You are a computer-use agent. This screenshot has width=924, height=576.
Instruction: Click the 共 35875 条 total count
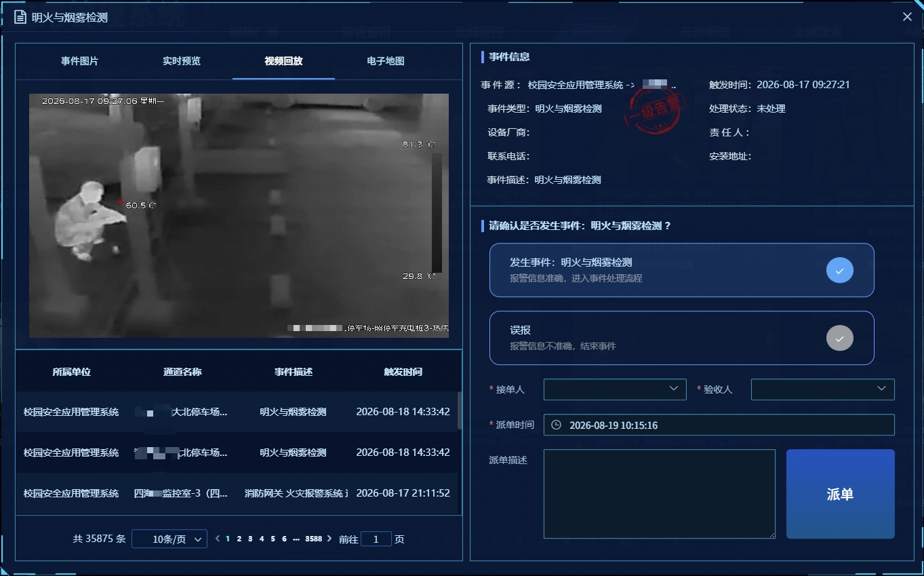(x=99, y=539)
